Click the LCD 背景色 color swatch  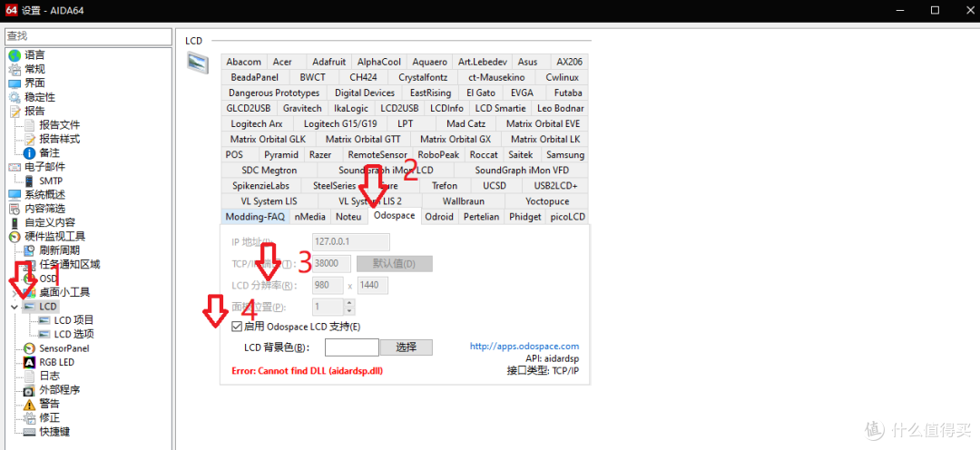click(x=352, y=347)
